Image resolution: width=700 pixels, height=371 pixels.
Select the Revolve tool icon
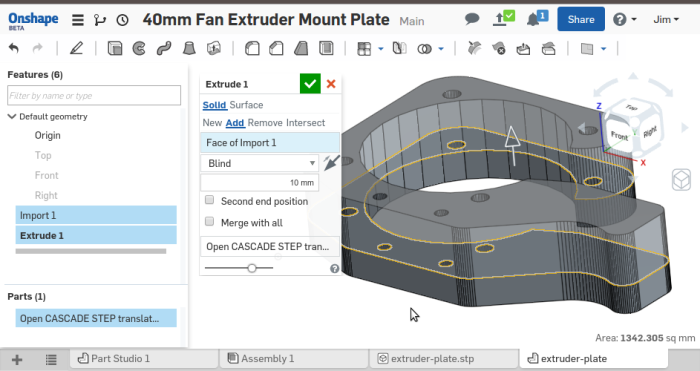coord(139,48)
